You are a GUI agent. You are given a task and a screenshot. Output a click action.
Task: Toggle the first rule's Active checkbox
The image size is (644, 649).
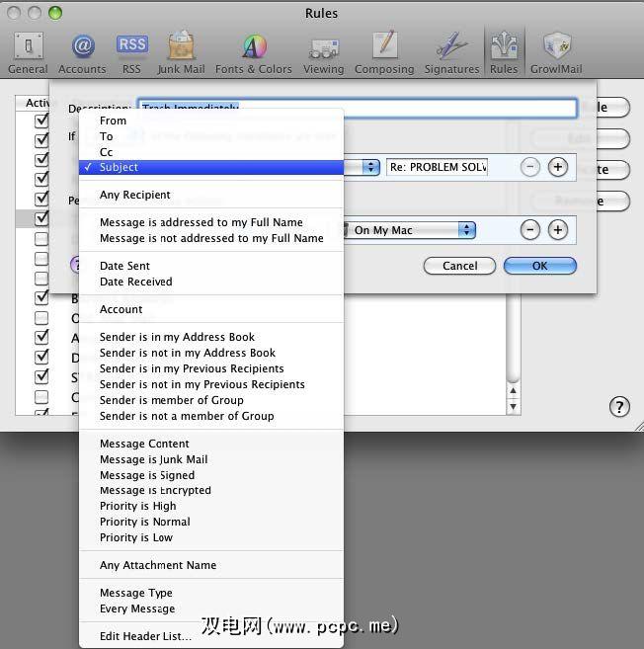pos(41,121)
